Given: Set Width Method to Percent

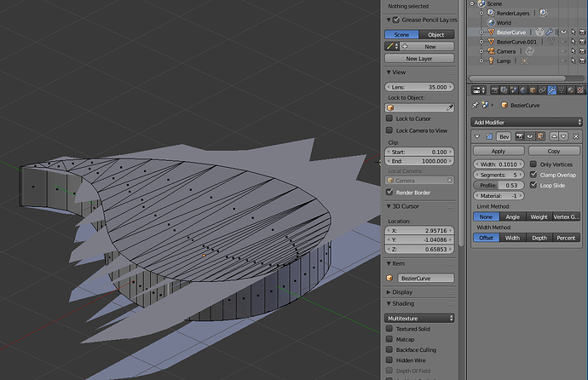Looking at the screenshot, I should (x=566, y=238).
